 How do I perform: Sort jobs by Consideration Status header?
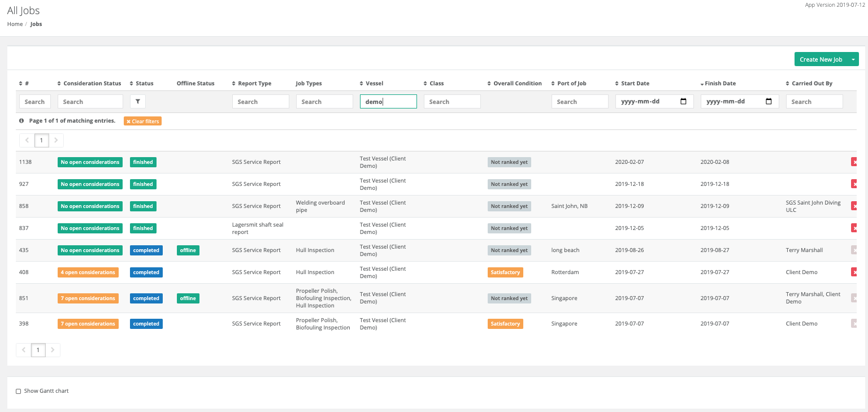[92, 84]
